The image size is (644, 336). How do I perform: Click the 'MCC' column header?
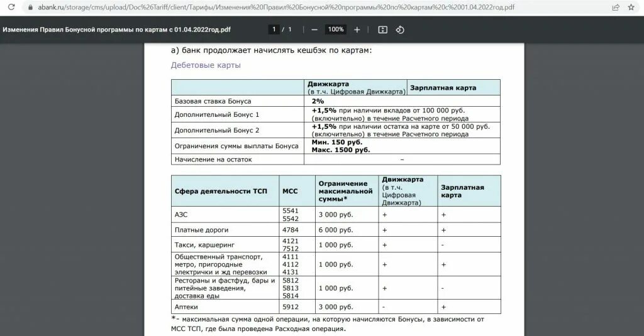(x=290, y=191)
